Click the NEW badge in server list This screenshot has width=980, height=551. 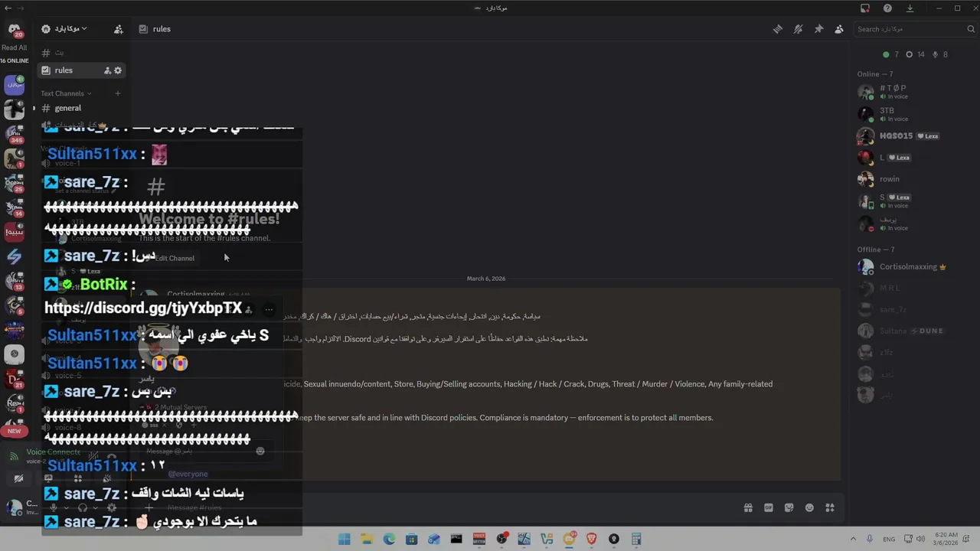pos(14,431)
